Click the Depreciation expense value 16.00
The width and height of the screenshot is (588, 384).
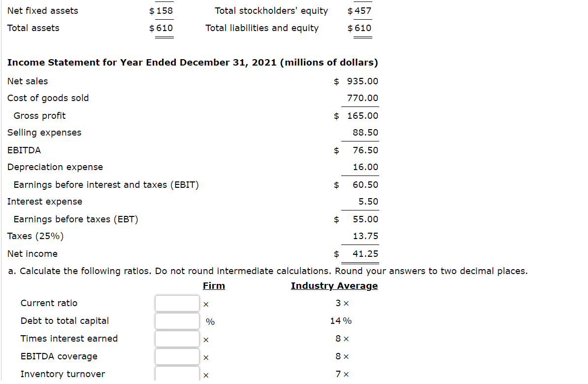tap(365, 167)
